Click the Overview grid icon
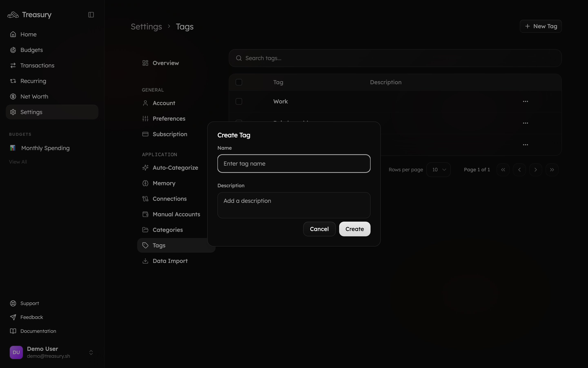Image resolution: width=588 pixels, height=368 pixels. tap(145, 63)
